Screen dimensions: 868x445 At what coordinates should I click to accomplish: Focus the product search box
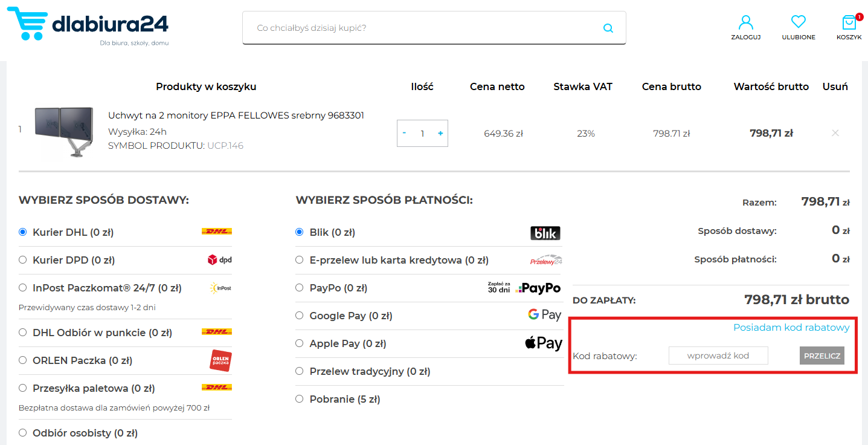pyautogui.click(x=423, y=28)
